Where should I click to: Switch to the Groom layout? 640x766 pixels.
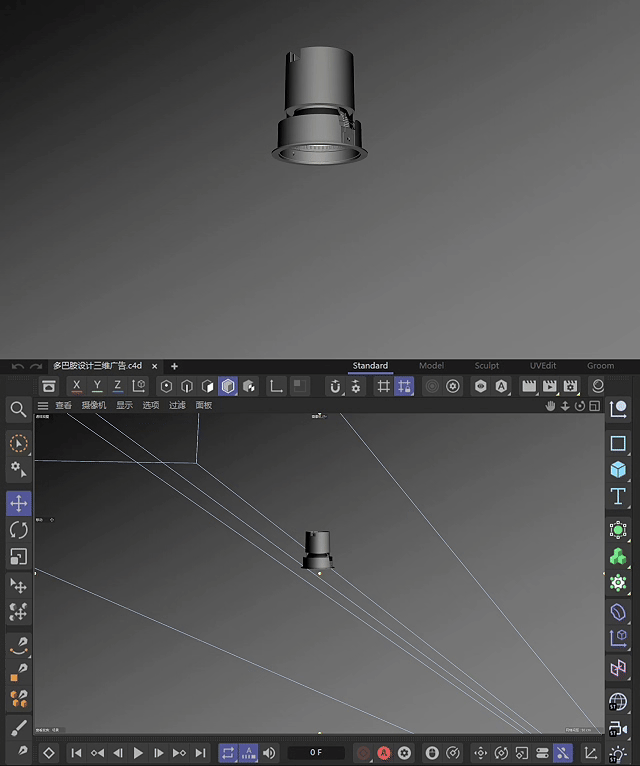click(x=600, y=365)
